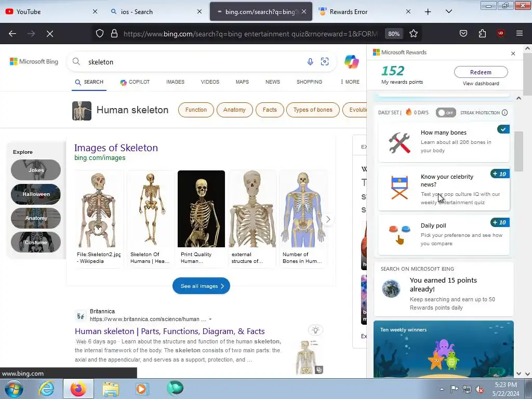This screenshot has width=532, height=399.
Task: Click the site padlock icon
Action: 114,34
